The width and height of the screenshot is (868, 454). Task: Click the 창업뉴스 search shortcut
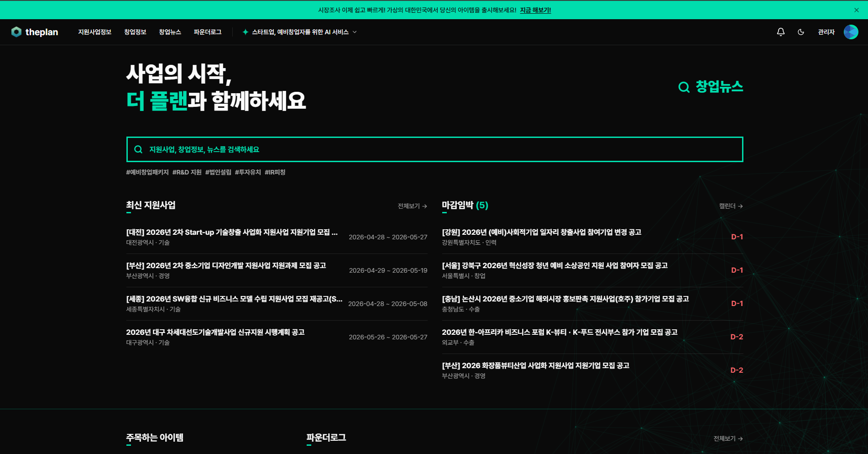click(x=711, y=87)
